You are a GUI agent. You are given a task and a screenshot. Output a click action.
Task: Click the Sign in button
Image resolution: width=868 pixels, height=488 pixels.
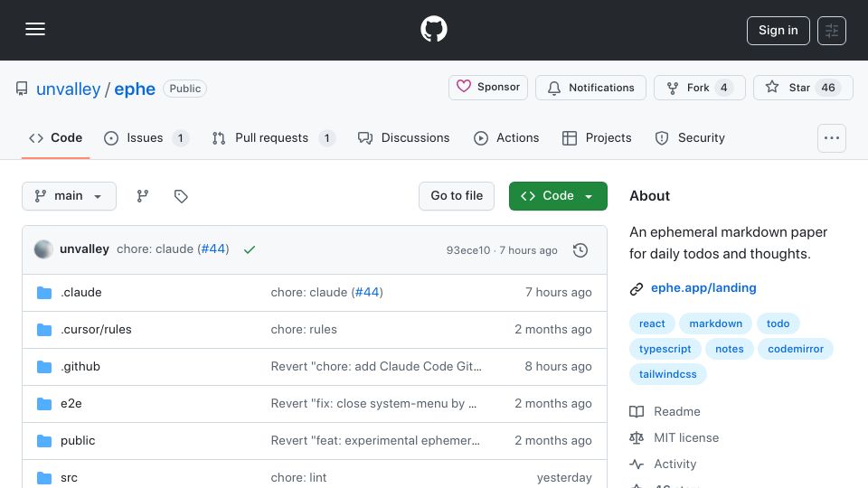point(778,31)
